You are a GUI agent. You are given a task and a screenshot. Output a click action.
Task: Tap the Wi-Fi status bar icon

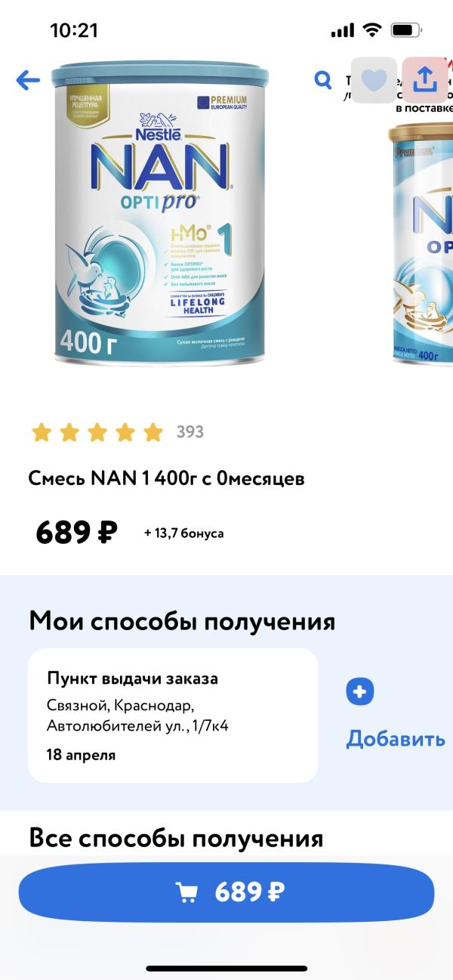(371, 30)
